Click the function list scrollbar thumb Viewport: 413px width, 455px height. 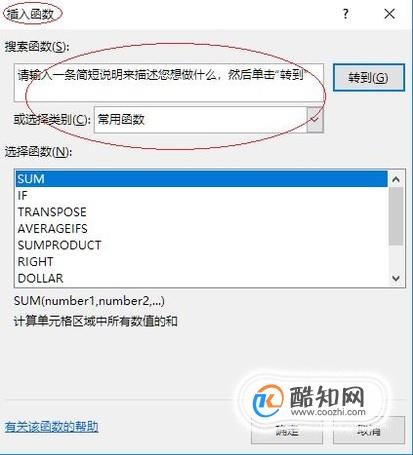[x=396, y=216]
